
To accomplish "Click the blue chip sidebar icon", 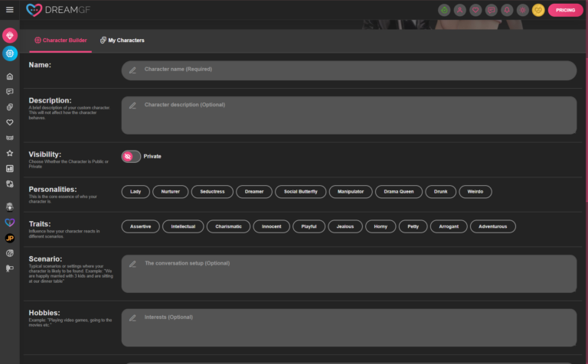I will click(x=10, y=53).
